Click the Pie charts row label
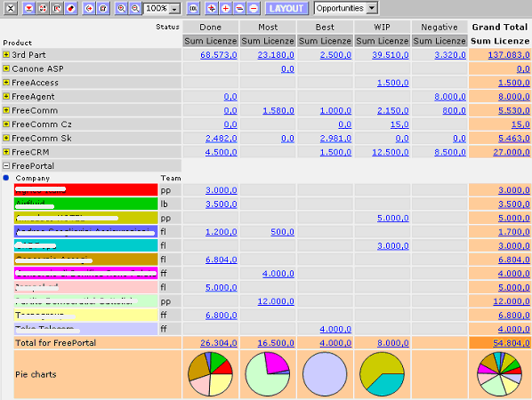This screenshot has height=400, width=532. (x=36, y=374)
